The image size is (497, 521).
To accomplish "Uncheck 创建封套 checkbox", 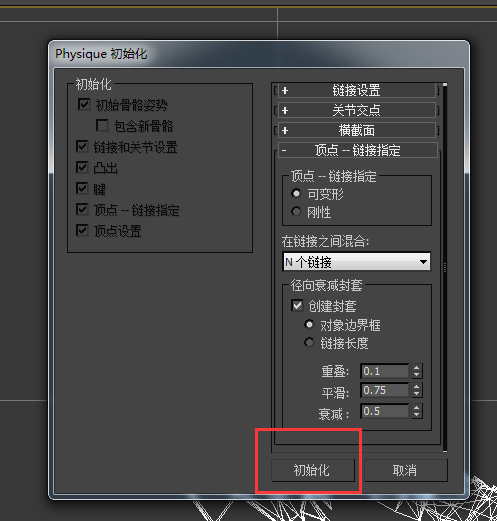I will 297,305.
